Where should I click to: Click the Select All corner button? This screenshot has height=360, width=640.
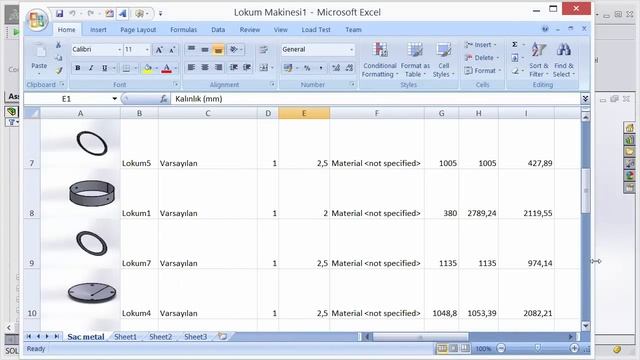[32, 113]
